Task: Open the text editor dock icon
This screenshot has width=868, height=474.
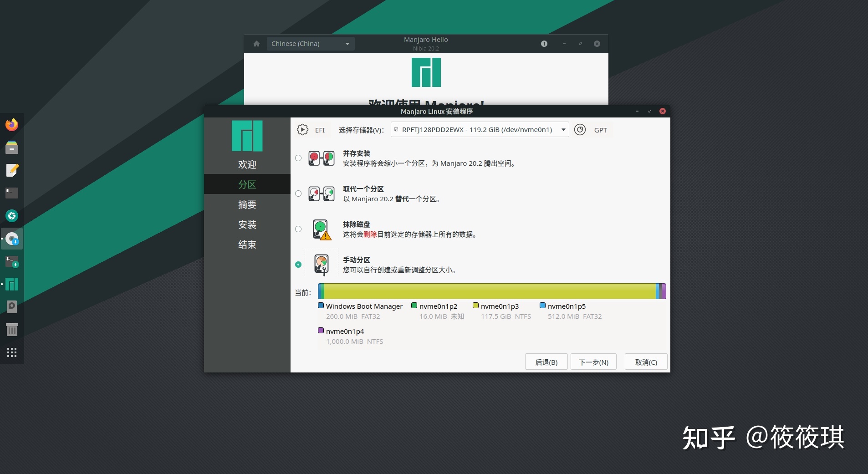Action: [12, 170]
